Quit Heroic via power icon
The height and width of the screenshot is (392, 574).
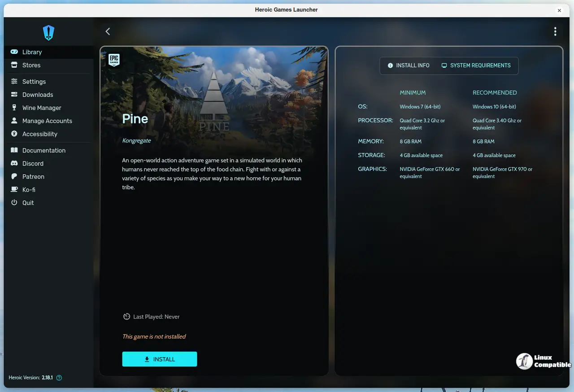click(14, 203)
